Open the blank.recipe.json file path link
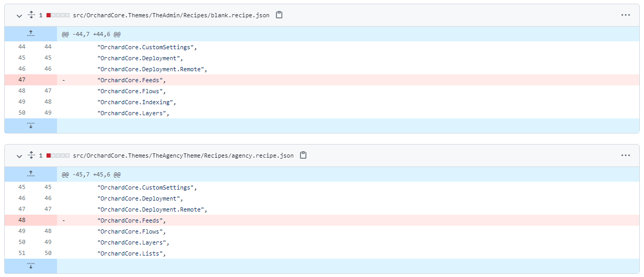 (x=171, y=15)
